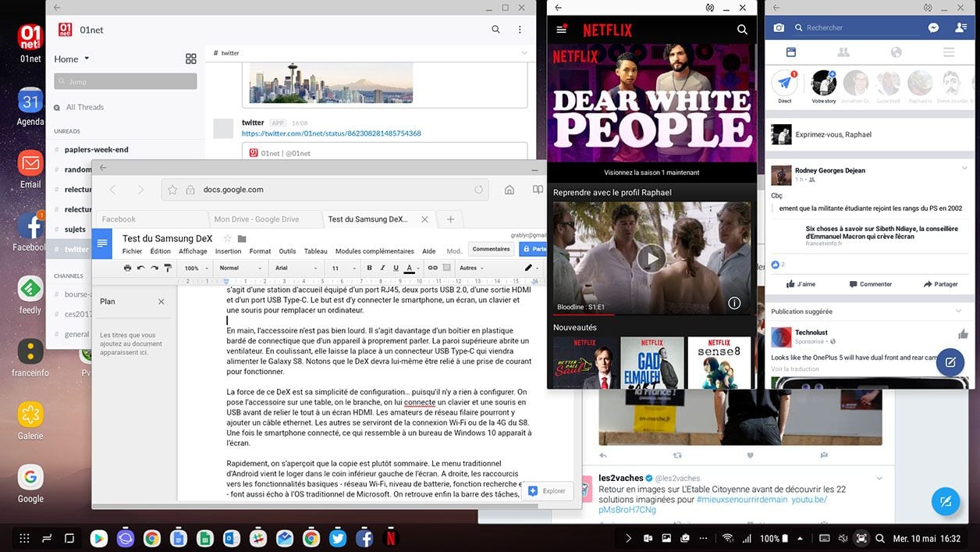980x552 pixels.
Task: Switch to Outlook in the taskbar
Action: point(231,538)
